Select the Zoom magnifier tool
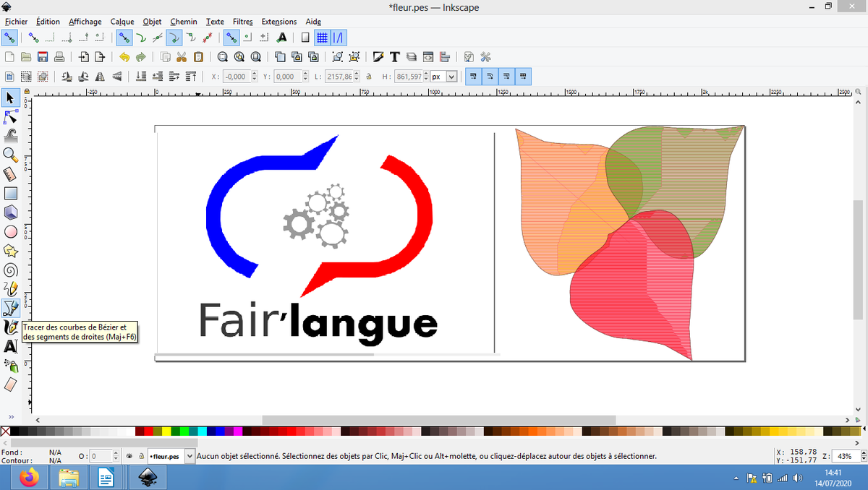 coord(10,155)
